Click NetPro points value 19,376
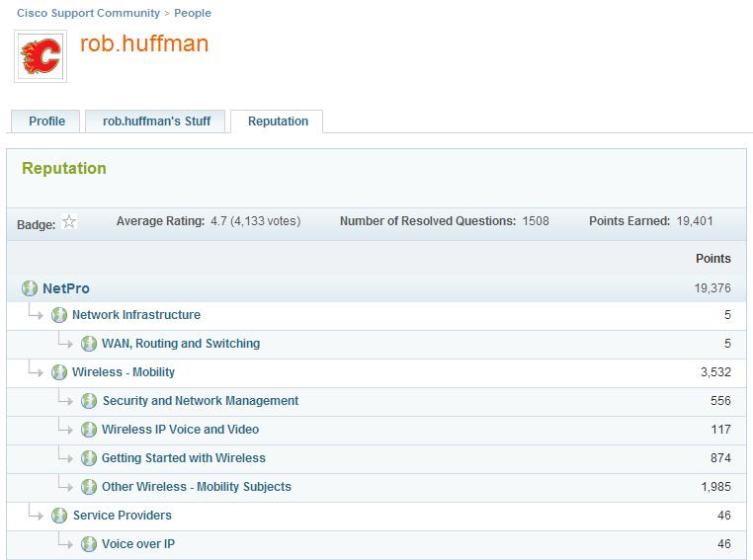The image size is (753, 560). pyautogui.click(x=712, y=288)
